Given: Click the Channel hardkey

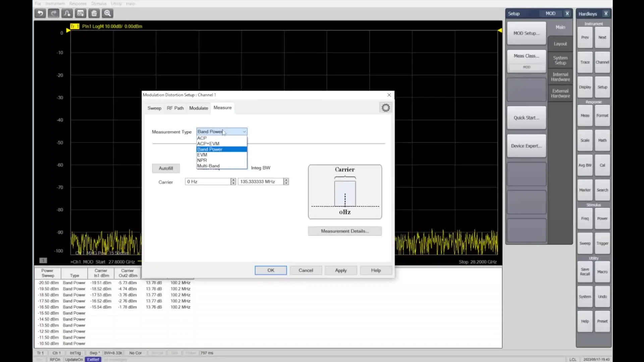Looking at the screenshot, I should pyautogui.click(x=602, y=62).
